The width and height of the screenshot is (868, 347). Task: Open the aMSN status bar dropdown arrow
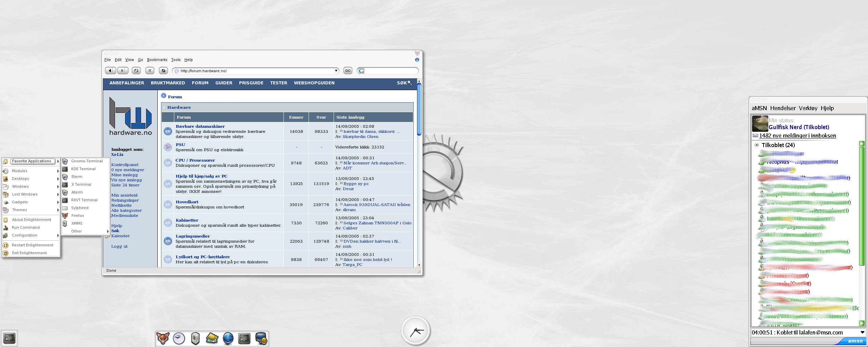pos(862,332)
